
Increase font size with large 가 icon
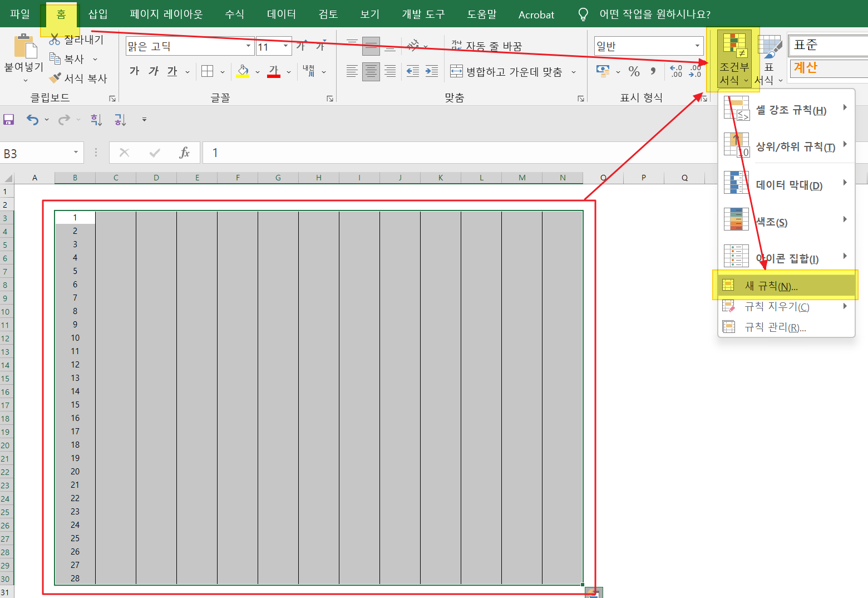click(x=301, y=46)
